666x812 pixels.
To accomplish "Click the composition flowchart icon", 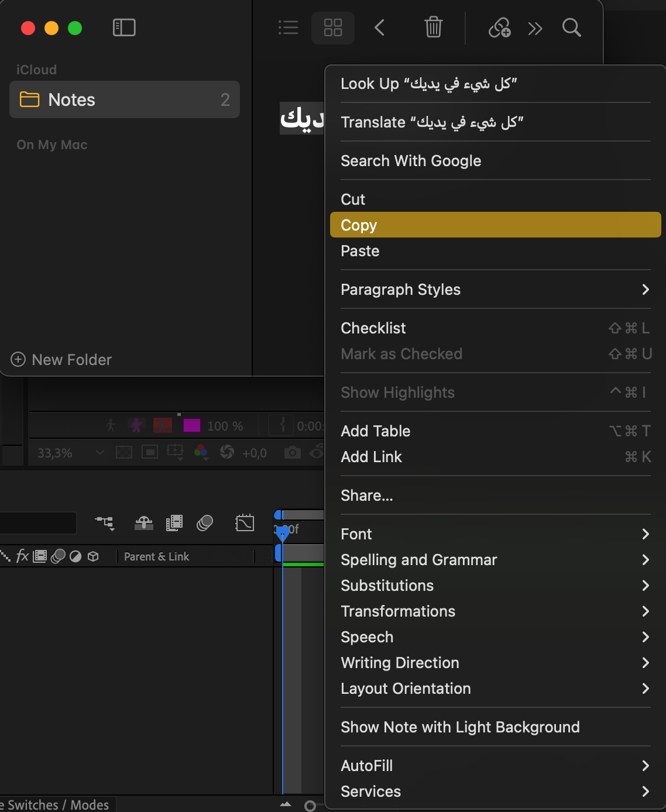I will tap(105, 523).
